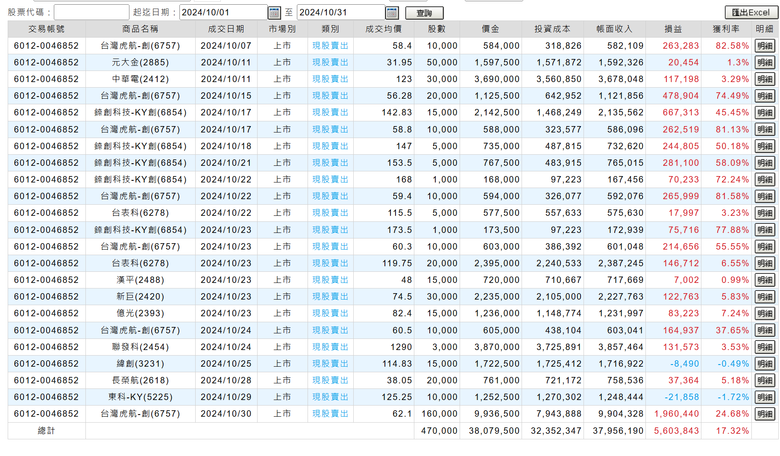This screenshot has width=780, height=456.
Task: Export results with 匯出Excel button
Action: click(750, 12)
